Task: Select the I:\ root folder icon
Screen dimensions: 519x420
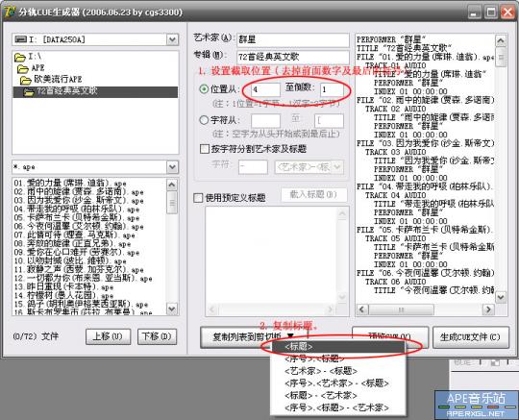Action: click(20, 58)
